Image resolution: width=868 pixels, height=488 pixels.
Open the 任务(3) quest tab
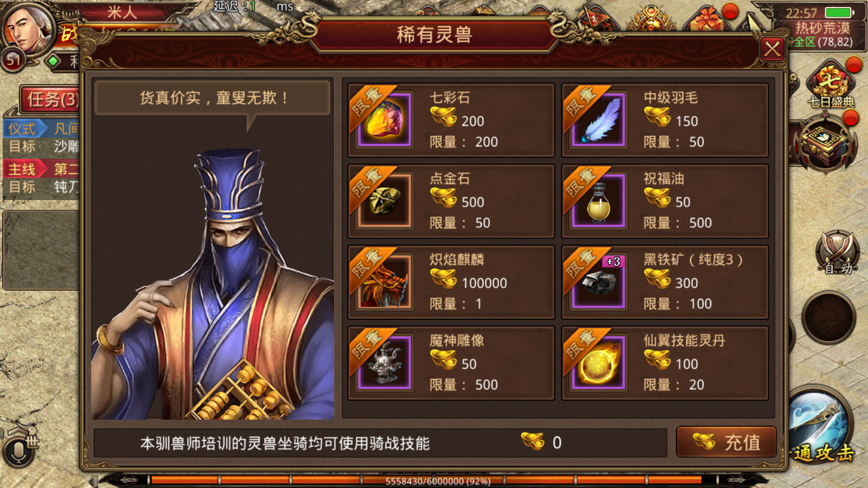tap(50, 99)
